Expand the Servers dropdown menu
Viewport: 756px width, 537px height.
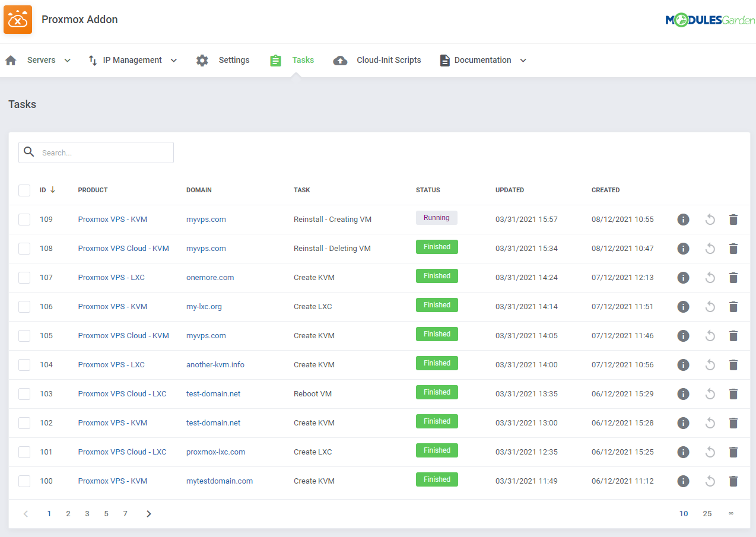(x=67, y=60)
